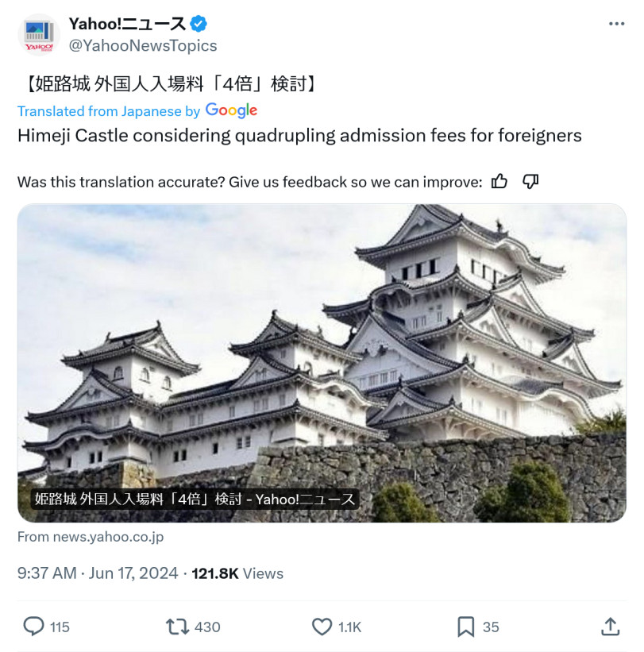Open the Yahoo!ニュース display name
Viewport: 644px width, 652px height.
[x=127, y=24]
